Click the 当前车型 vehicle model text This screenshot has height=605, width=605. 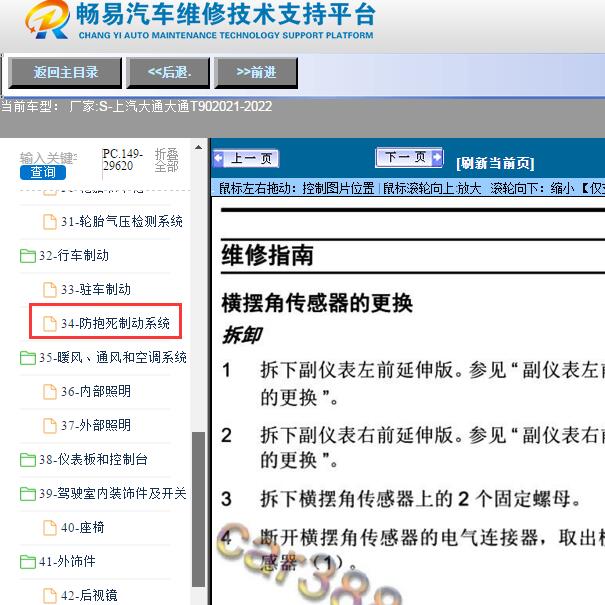coord(137,106)
